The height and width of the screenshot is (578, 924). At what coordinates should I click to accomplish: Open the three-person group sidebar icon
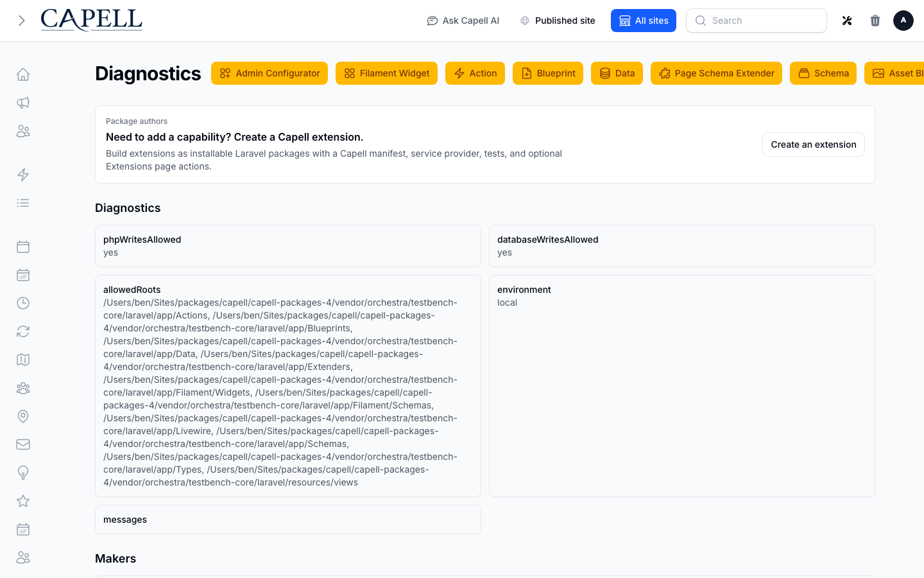(x=23, y=388)
